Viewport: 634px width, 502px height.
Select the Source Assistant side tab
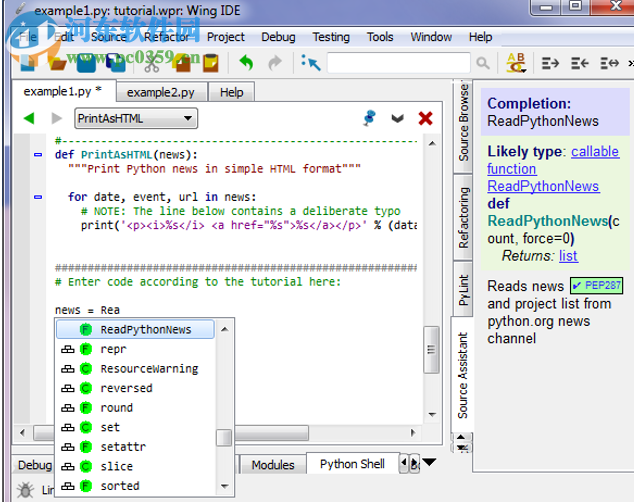(x=463, y=375)
